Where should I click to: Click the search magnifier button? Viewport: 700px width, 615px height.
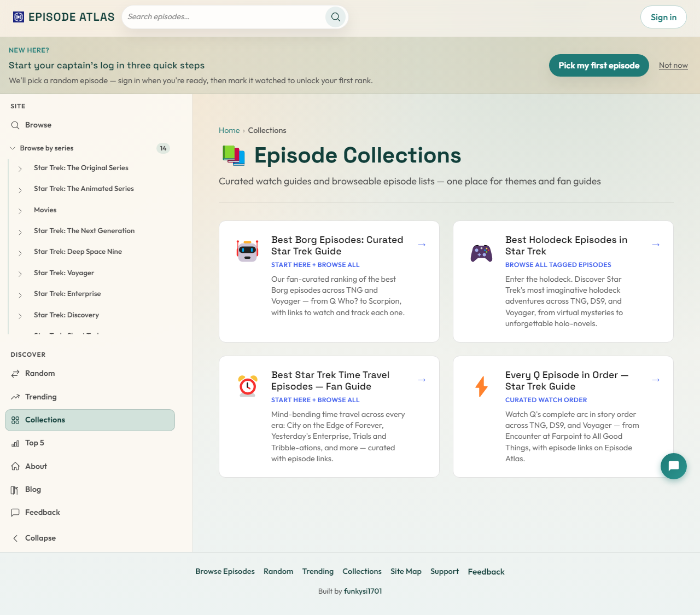point(336,17)
